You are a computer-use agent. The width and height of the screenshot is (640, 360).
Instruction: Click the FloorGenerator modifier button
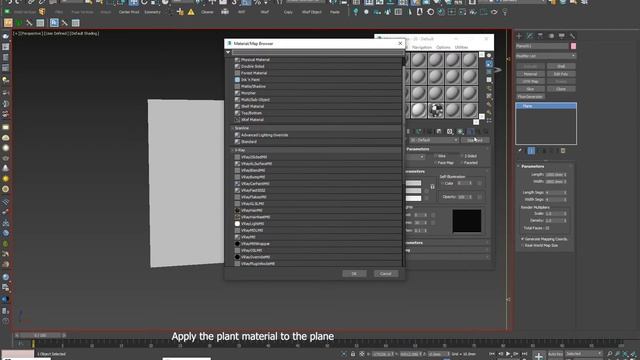pos(530,97)
